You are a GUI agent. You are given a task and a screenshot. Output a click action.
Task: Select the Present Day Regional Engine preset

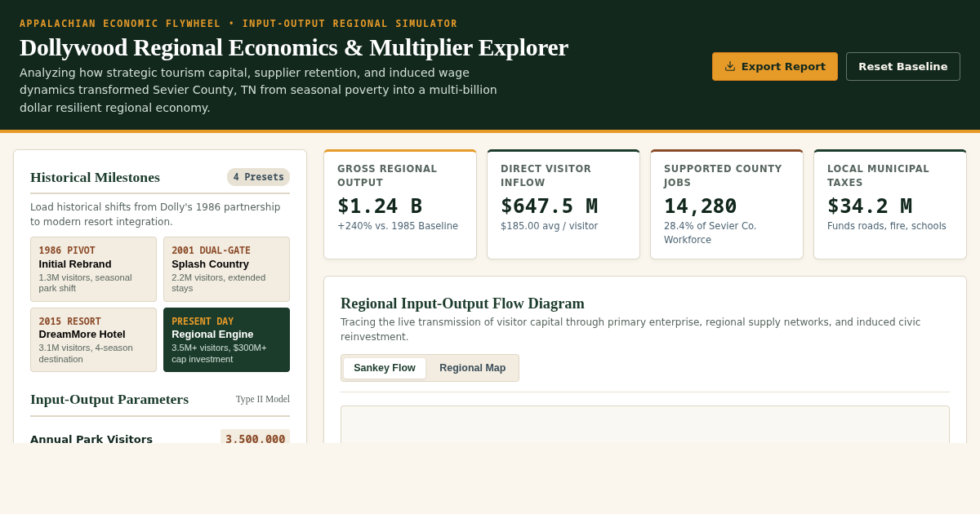coord(226,339)
